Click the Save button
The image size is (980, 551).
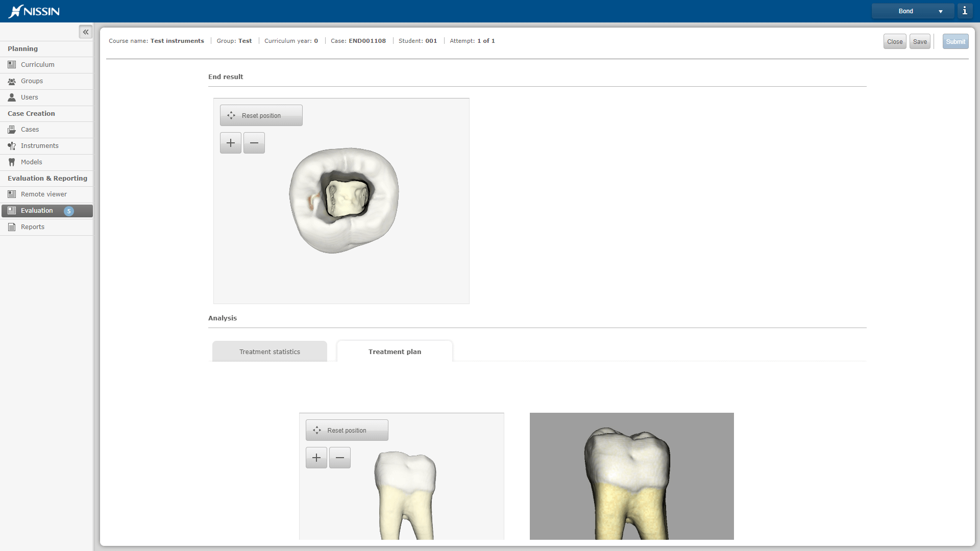(919, 41)
